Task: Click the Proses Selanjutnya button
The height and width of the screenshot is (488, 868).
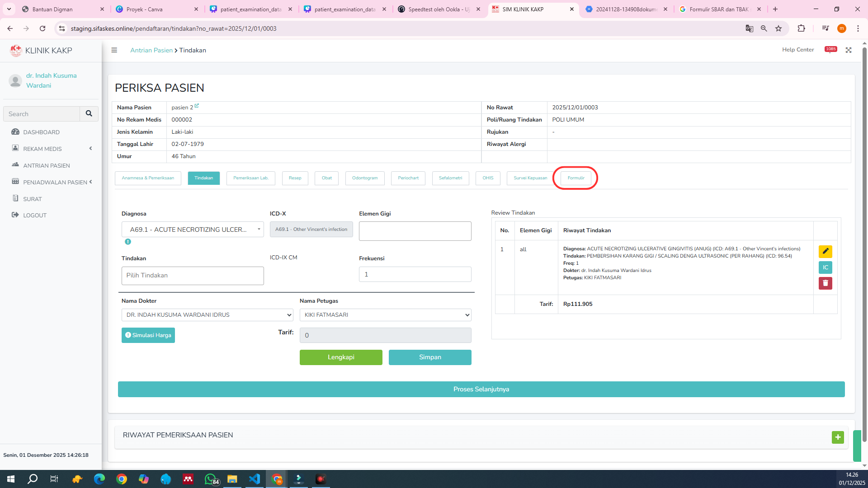Action: 481,389
